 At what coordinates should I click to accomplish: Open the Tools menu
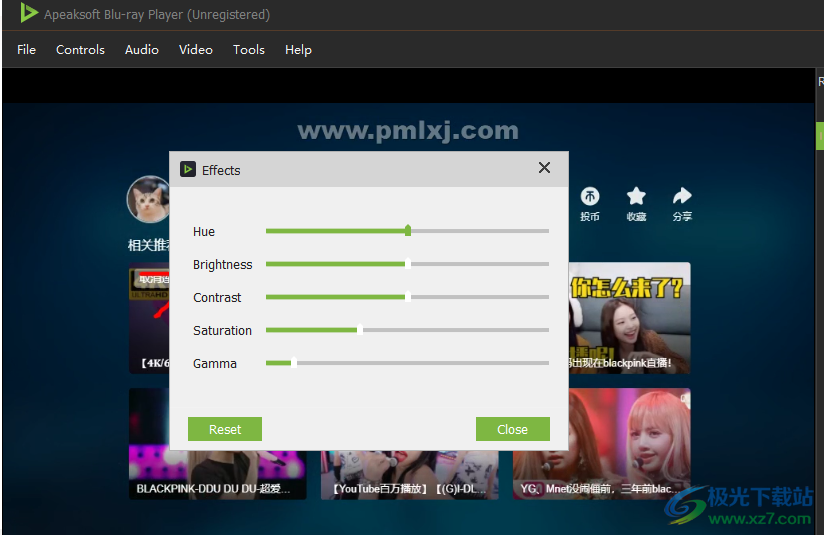tap(249, 49)
